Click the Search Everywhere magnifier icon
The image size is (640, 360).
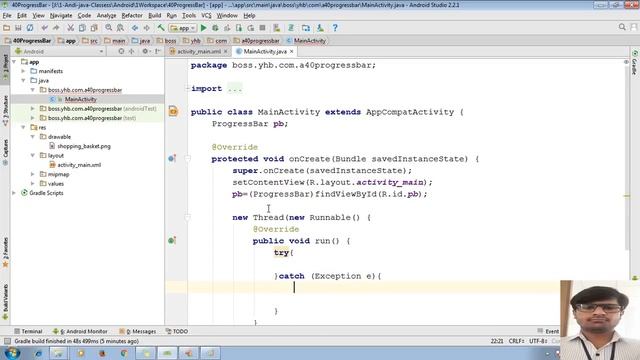(622, 27)
